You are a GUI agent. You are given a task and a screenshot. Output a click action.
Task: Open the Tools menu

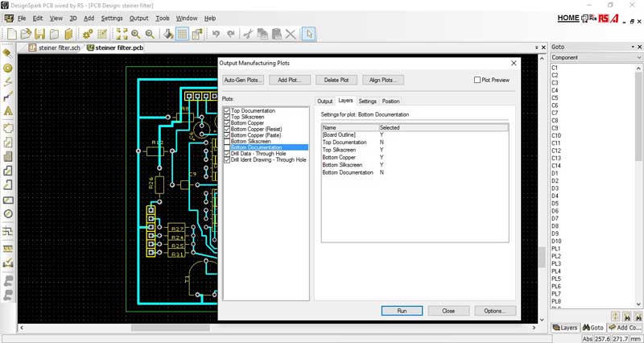point(163,19)
